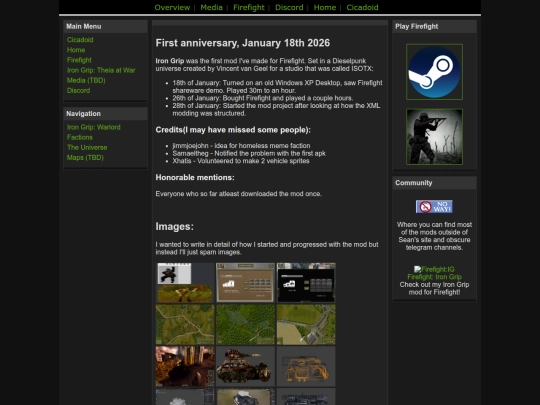
Task: Click the 'Community' panel header
Action: coord(434,183)
